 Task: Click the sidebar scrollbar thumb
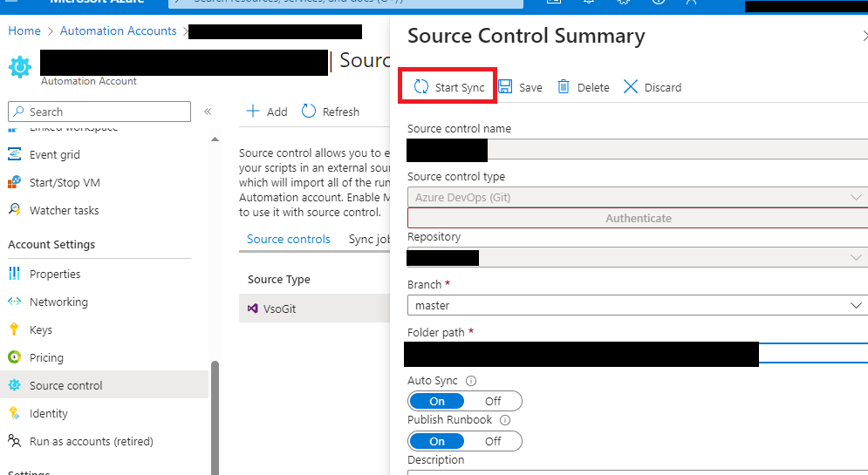pyautogui.click(x=215, y=417)
